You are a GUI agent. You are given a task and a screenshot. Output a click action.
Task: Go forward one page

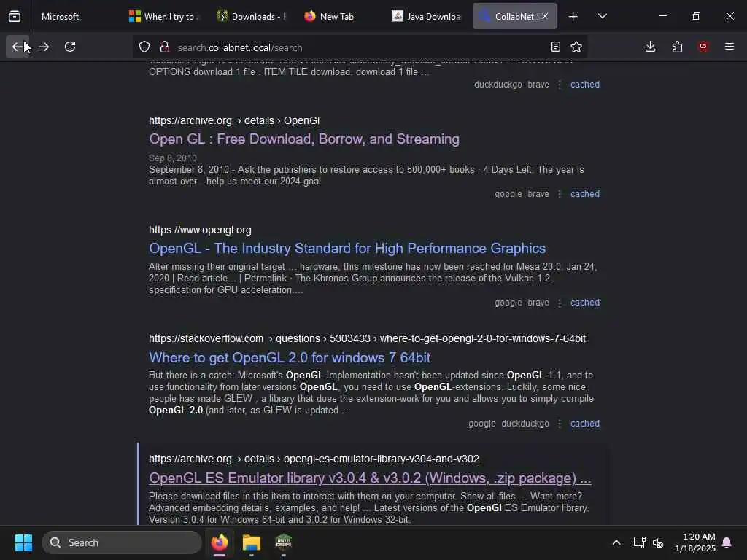click(x=44, y=47)
